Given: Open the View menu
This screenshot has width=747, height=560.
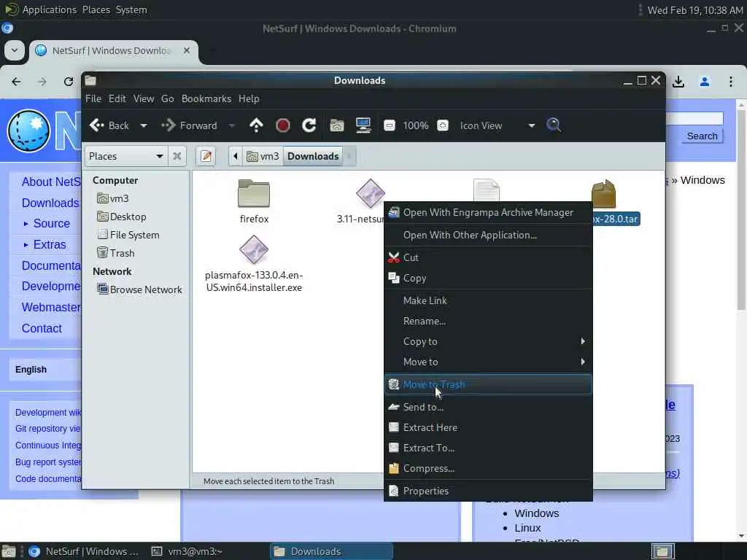Looking at the screenshot, I should click(144, 98).
